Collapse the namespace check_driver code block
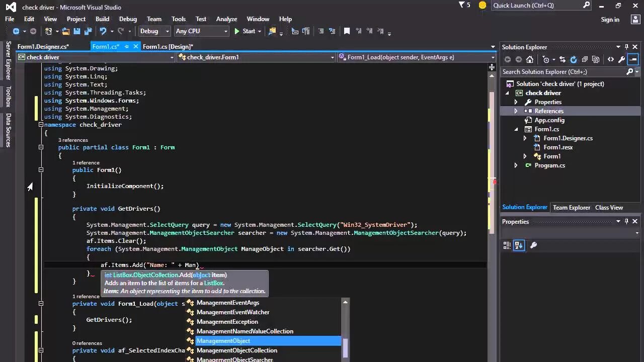Screen dimensions: 644x362 tap(41, 125)
